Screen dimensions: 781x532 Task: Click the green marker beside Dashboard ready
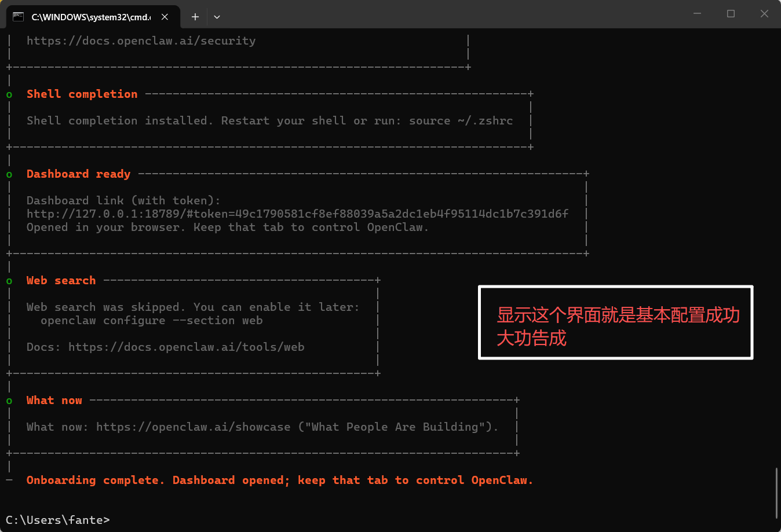pos(9,174)
